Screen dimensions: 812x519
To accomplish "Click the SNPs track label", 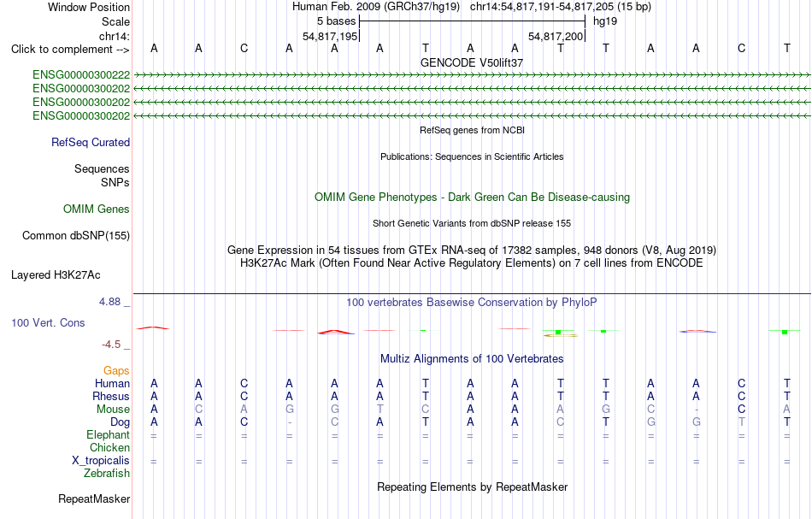I will (115, 182).
